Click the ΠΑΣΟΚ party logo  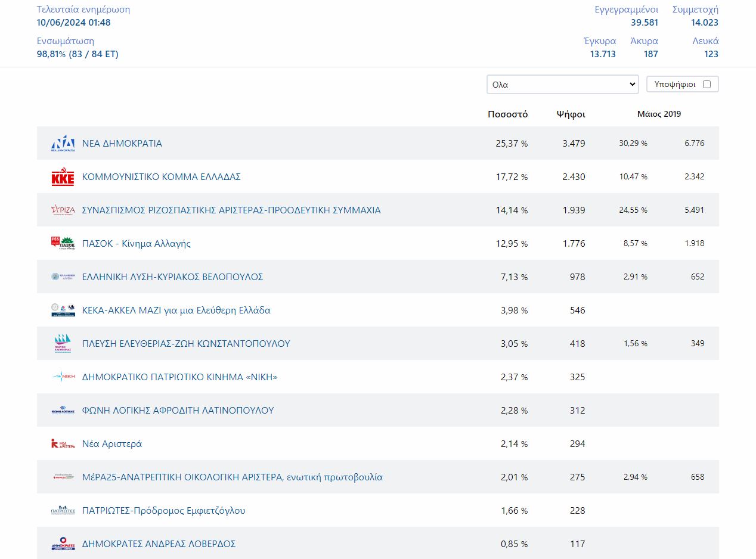point(63,244)
